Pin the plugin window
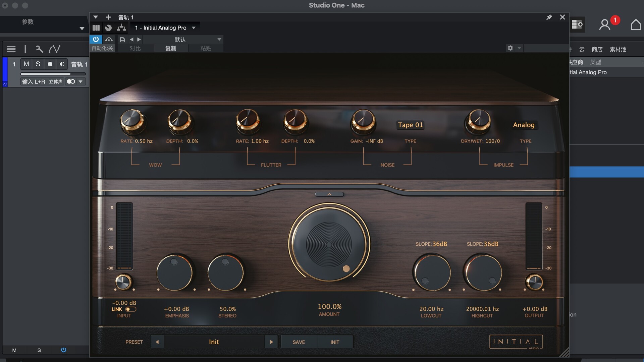This screenshot has width=644, height=362. 549,17
